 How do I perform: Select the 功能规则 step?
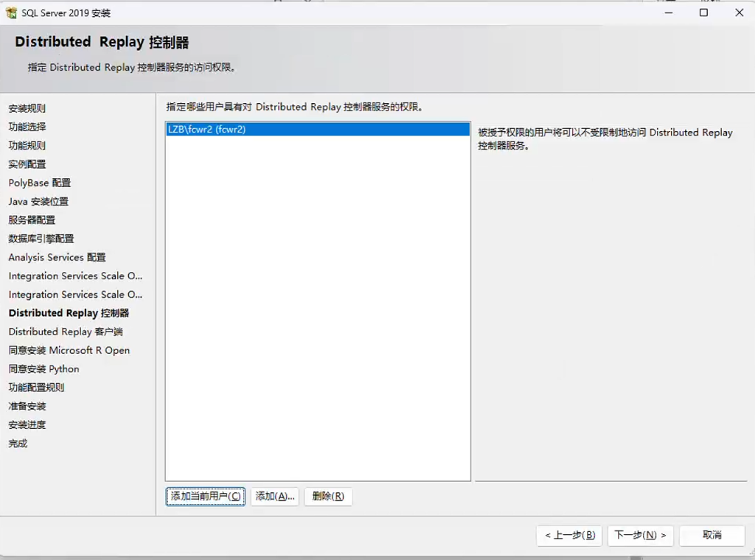[27, 145]
